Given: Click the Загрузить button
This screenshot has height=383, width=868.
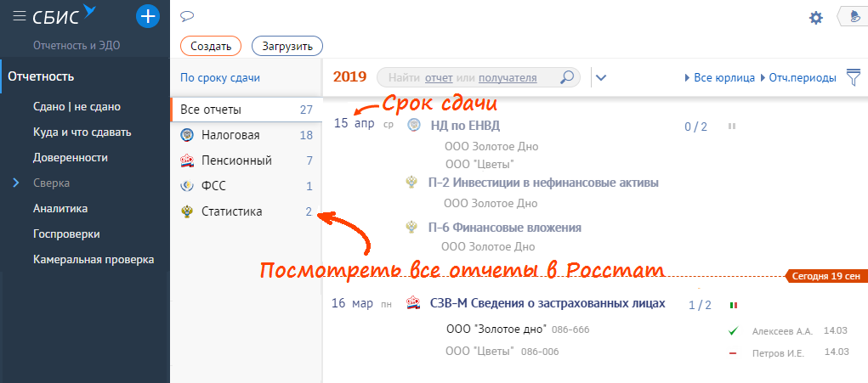Looking at the screenshot, I should point(287,47).
